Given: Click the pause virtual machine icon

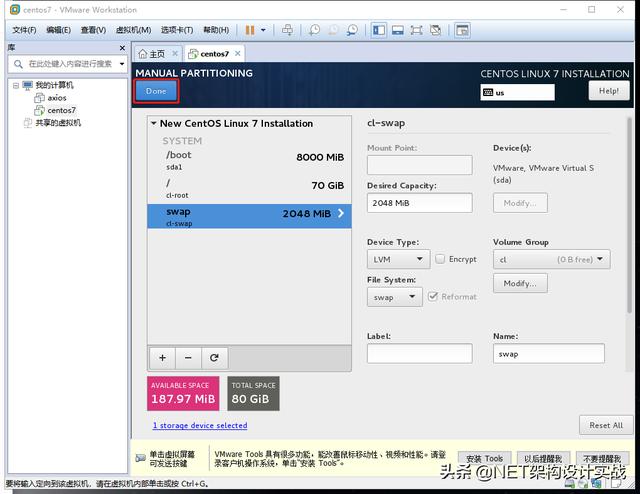Looking at the screenshot, I should [250, 30].
